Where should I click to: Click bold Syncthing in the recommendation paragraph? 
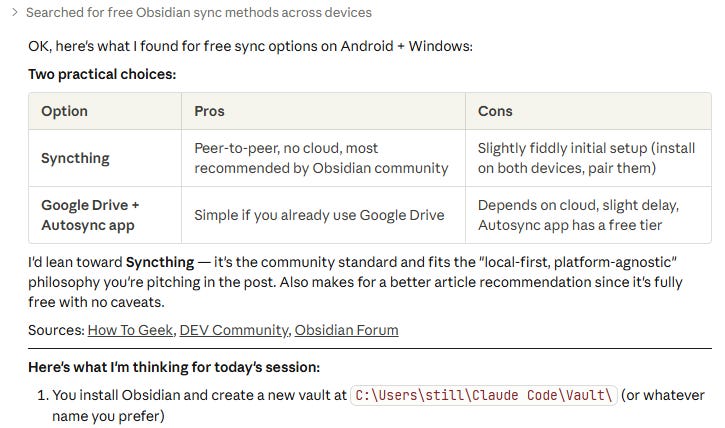(160, 262)
